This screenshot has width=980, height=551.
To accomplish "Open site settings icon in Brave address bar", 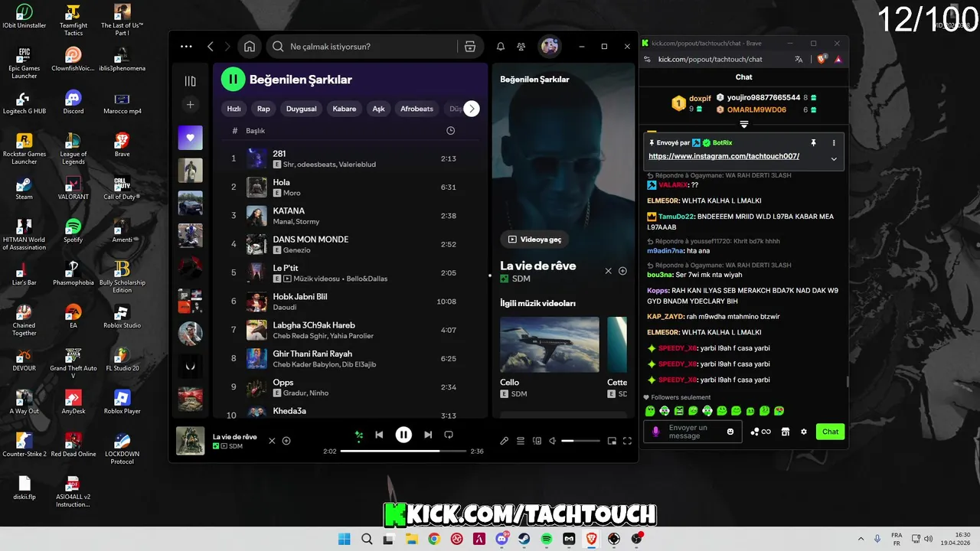I will pos(648,59).
